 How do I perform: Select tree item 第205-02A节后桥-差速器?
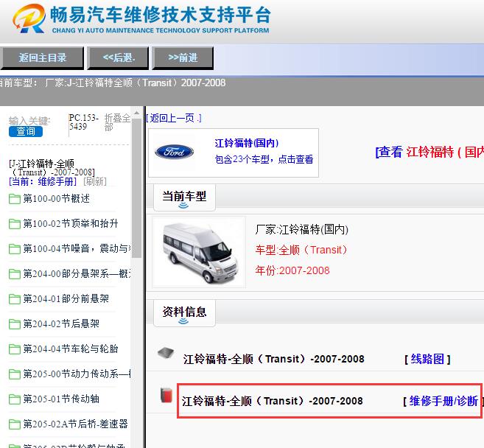point(76,424)
